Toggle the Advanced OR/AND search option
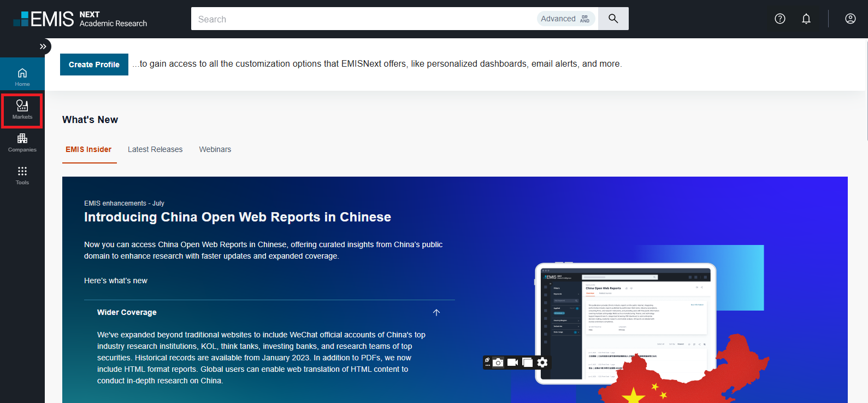The width and height of the screenshot is (868, 403). pos(565,19)
